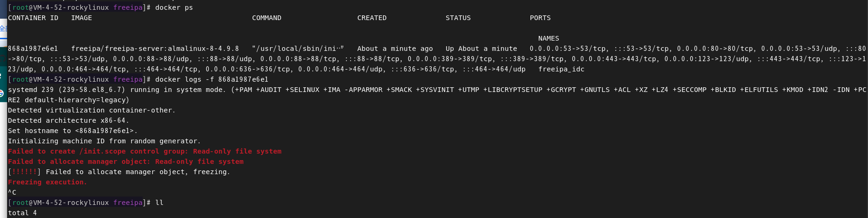Click the STATUS column header
868x218 pixels.
[458, 18]
